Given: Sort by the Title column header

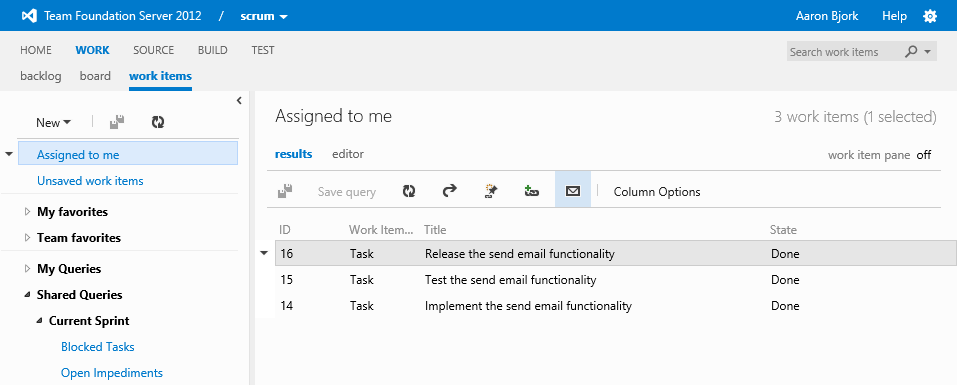Looking at the screenshot, I should tap(435, 230).
